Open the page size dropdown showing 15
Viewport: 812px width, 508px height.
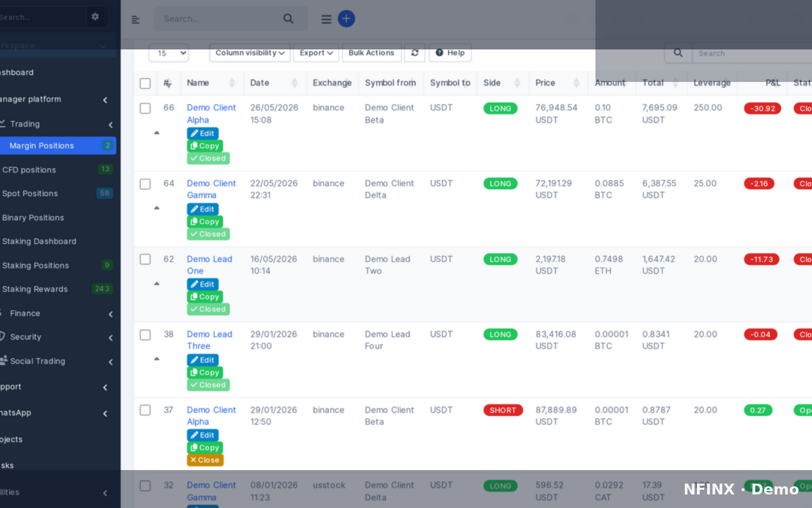(x=168, y=53)
